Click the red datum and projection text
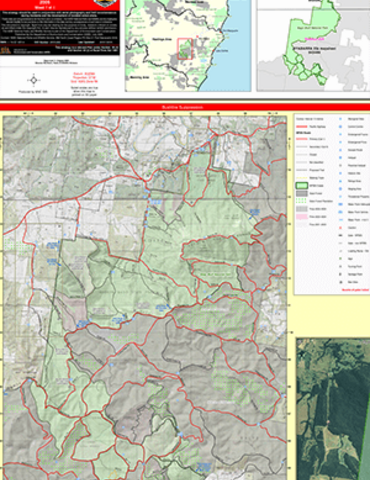This screenshot has width=370, height=480. tap(85, 78)
